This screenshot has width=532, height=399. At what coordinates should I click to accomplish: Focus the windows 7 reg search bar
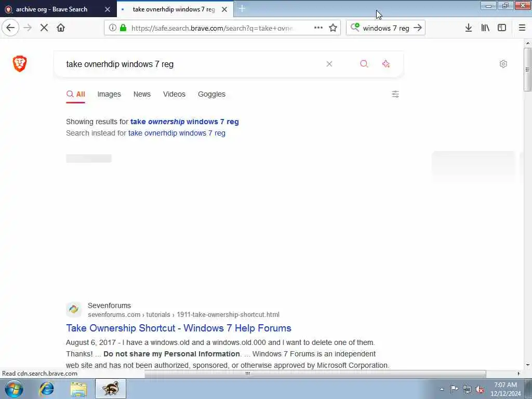386,28
